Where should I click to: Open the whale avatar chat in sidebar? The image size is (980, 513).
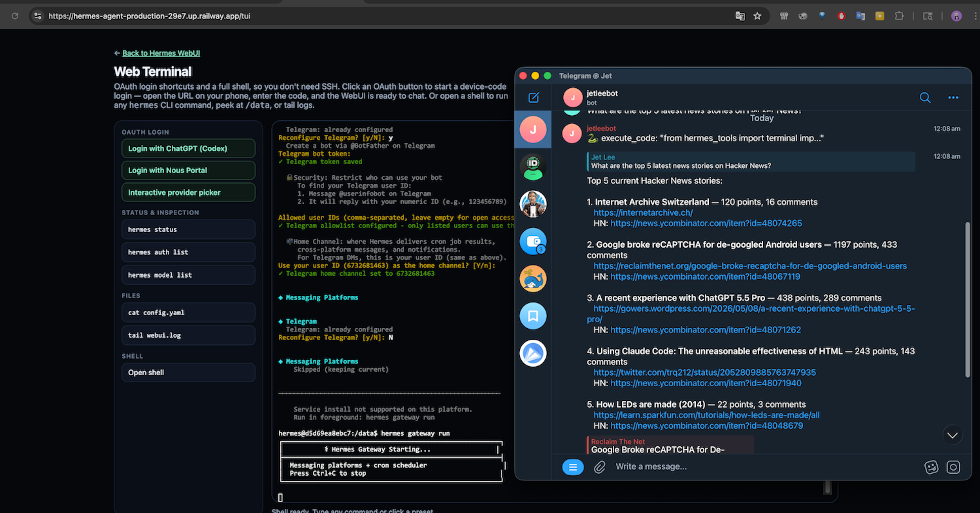pyautogui.click(x=533, y=278)
